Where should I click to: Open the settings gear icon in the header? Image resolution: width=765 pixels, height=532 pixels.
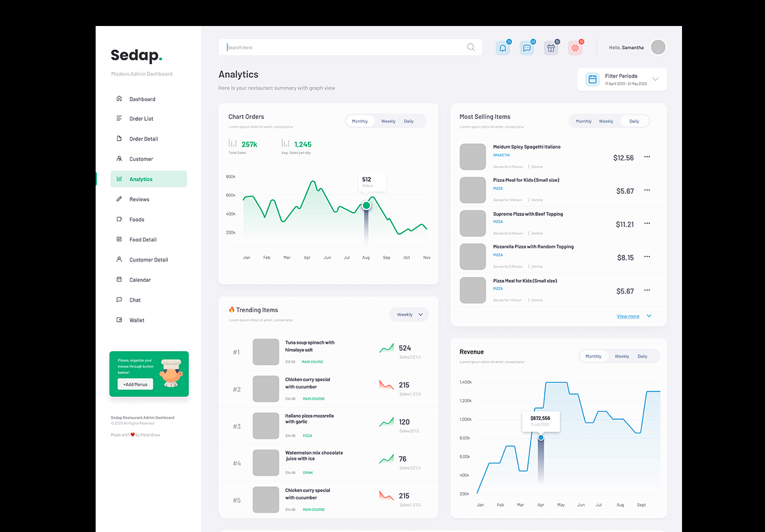tap(575, 47)
